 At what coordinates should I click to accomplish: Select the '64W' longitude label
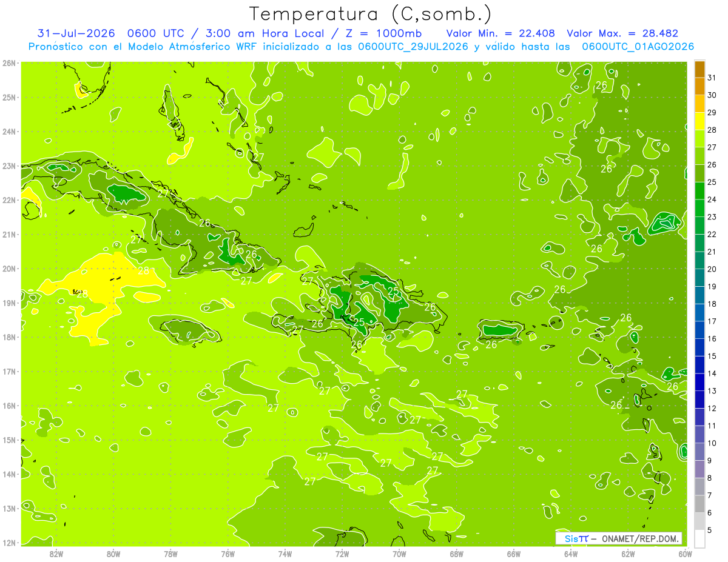click(571, 554)
